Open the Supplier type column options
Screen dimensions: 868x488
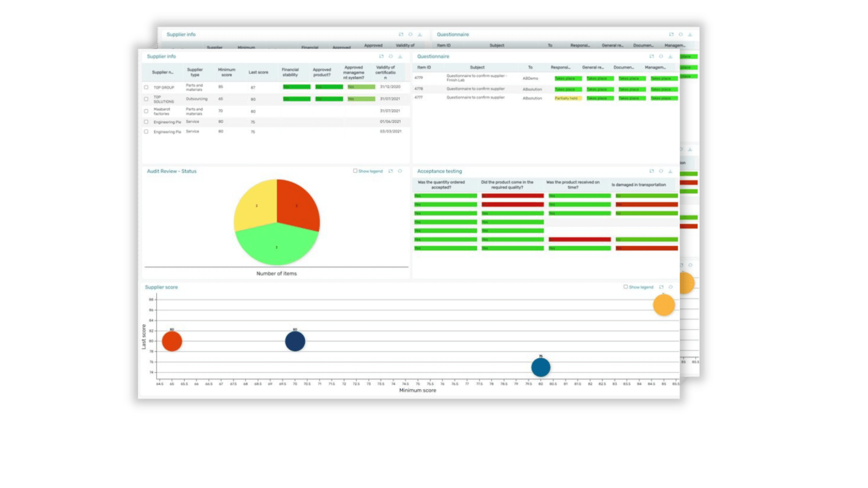(194, 72)
